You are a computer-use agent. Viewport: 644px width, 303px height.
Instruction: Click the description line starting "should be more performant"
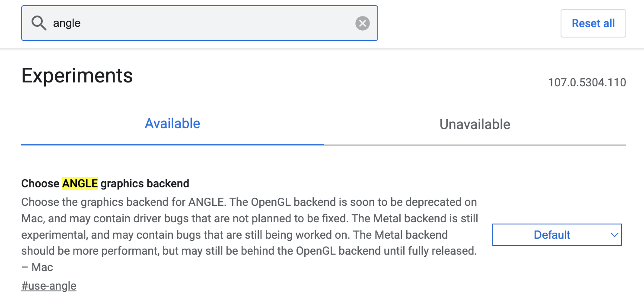click(249, 251)
